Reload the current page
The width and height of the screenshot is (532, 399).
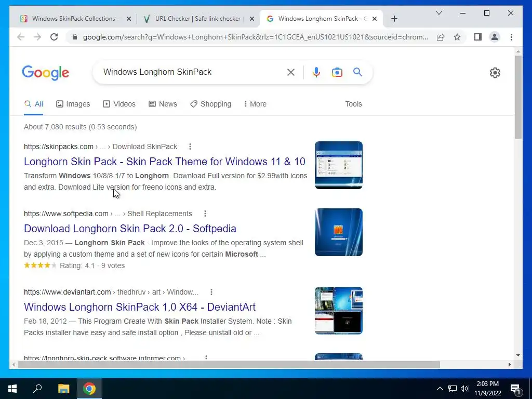pyautogui.click(x=54, y=37)
